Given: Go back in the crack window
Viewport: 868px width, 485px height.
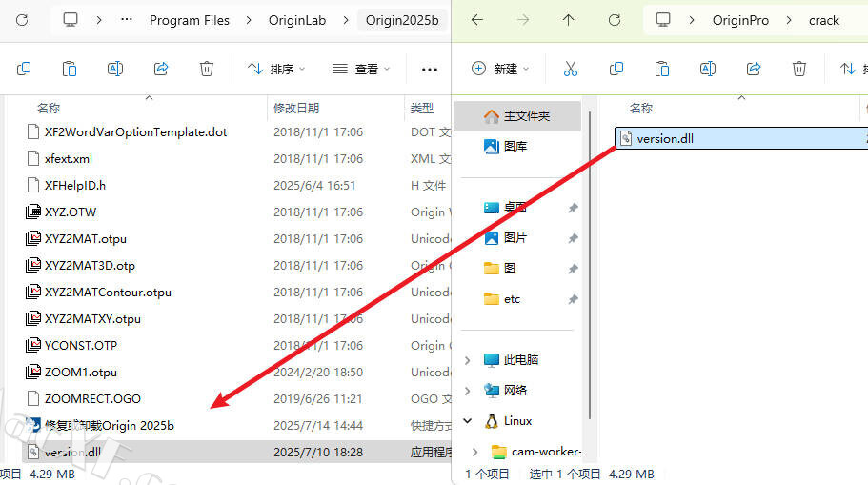Looking at the screenshot, I should tap(477, 20).
